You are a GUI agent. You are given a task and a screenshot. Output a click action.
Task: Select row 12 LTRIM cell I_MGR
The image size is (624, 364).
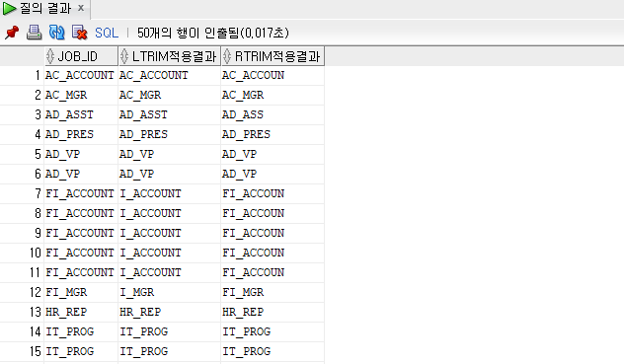pos(170,292)
